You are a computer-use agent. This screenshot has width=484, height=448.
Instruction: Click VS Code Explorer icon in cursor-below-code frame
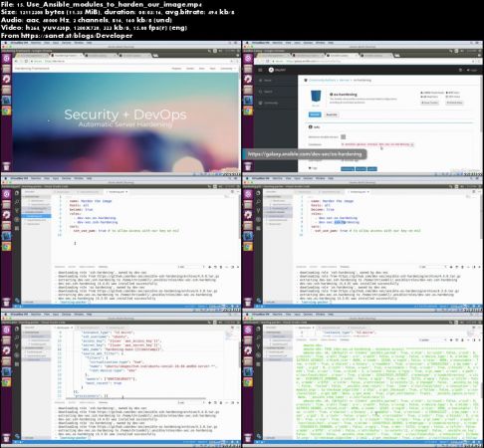tap(17, 193)
